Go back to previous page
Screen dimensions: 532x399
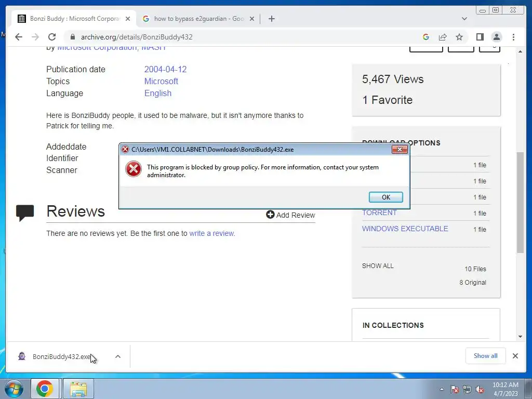[19, 37]
